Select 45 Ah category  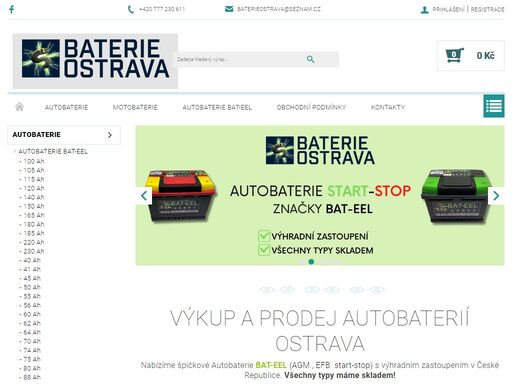32,278
